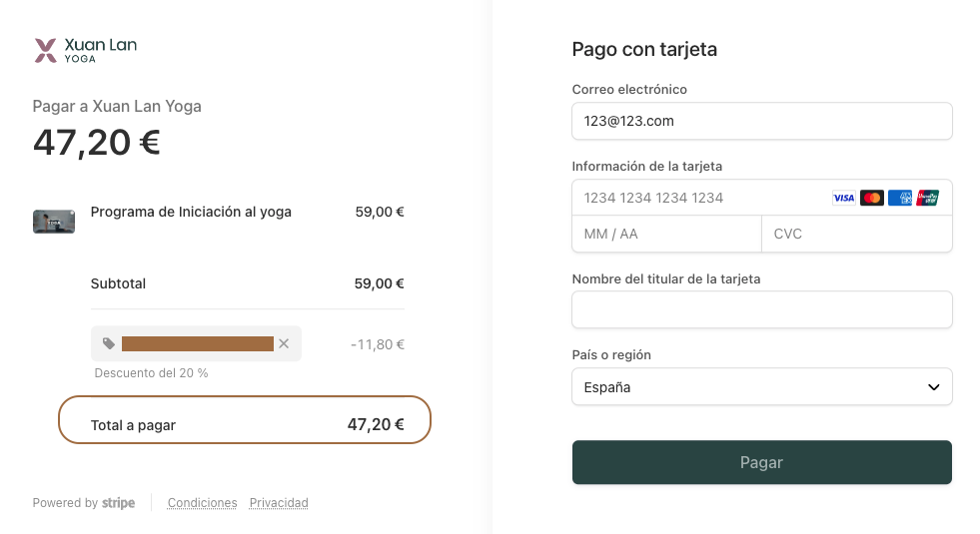Viewport: 980px width, 534px height.
Task: Click the Visa card icon
Action: click(x=844, y=198)
